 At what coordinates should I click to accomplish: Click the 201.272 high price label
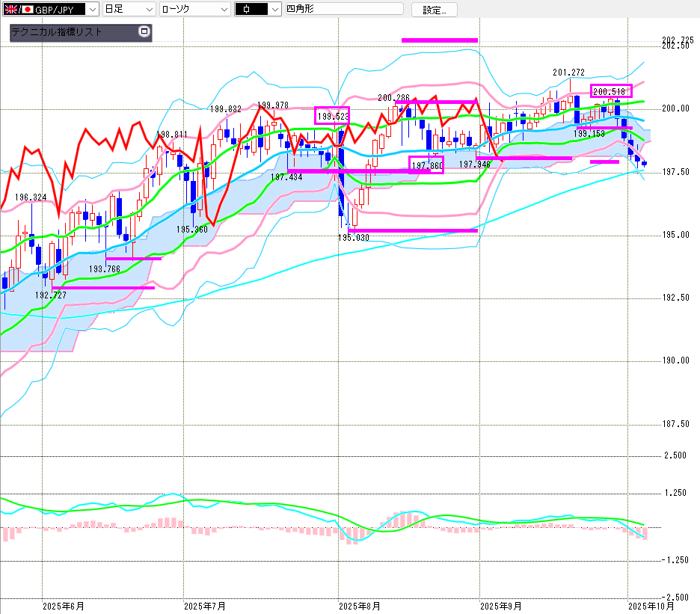568,73
